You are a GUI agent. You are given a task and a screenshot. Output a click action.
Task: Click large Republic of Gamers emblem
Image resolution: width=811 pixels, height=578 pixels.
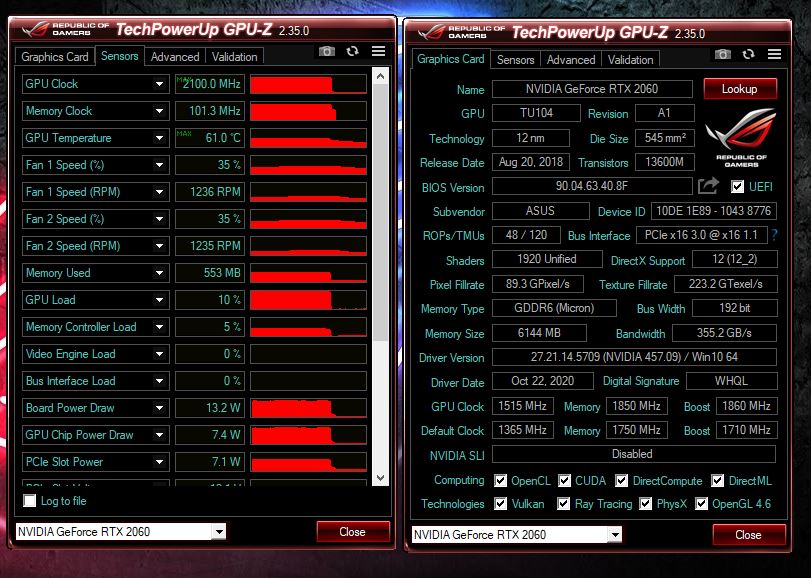click(741, 138)
